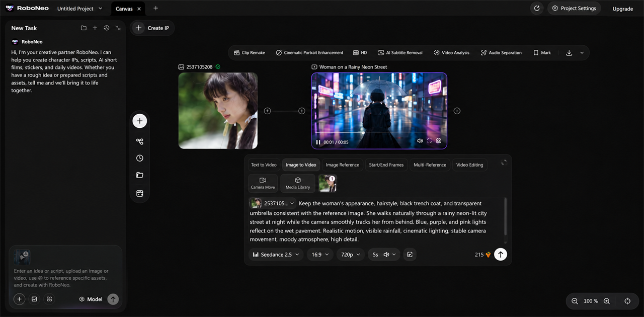This screenshot has height=317, width=644.
Task: Open Project Settings
Action: [x=574, y=8]
